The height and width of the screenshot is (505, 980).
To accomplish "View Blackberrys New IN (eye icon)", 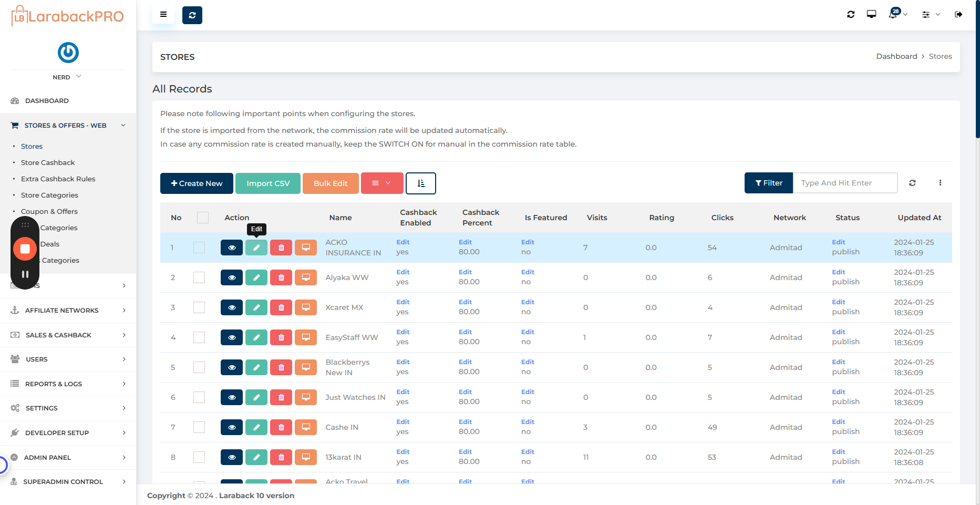I will coord(232,367).
